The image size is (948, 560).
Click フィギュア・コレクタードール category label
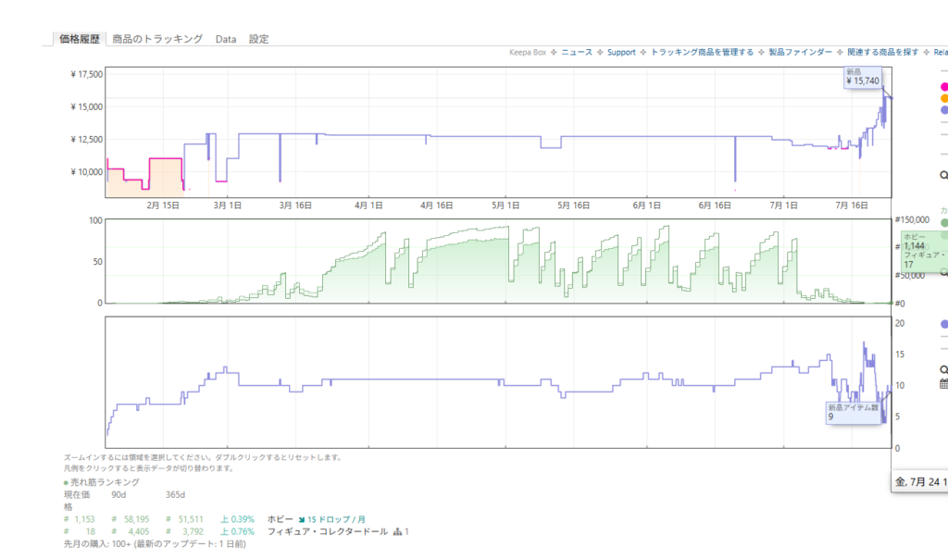click(327, 531)
